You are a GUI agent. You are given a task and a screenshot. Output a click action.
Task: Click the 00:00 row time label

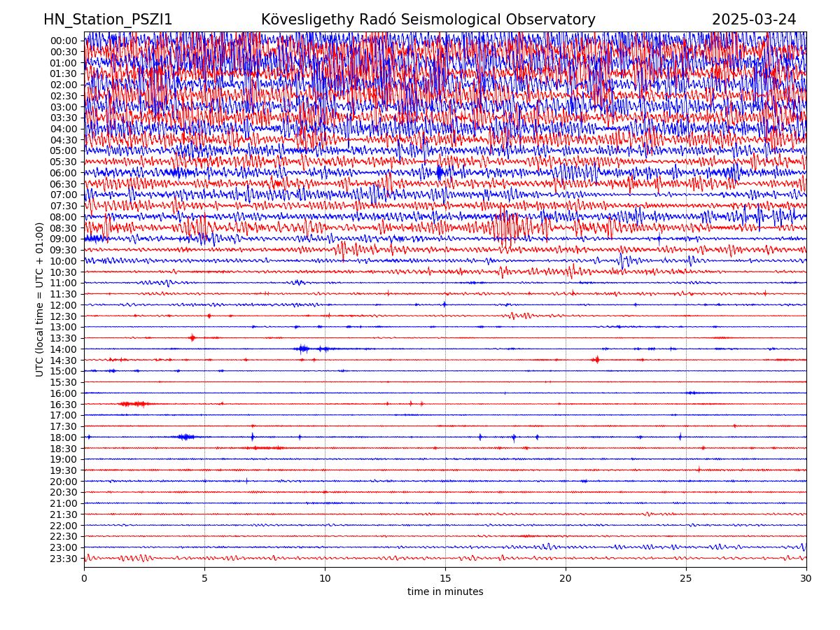(x=63, y=41)
